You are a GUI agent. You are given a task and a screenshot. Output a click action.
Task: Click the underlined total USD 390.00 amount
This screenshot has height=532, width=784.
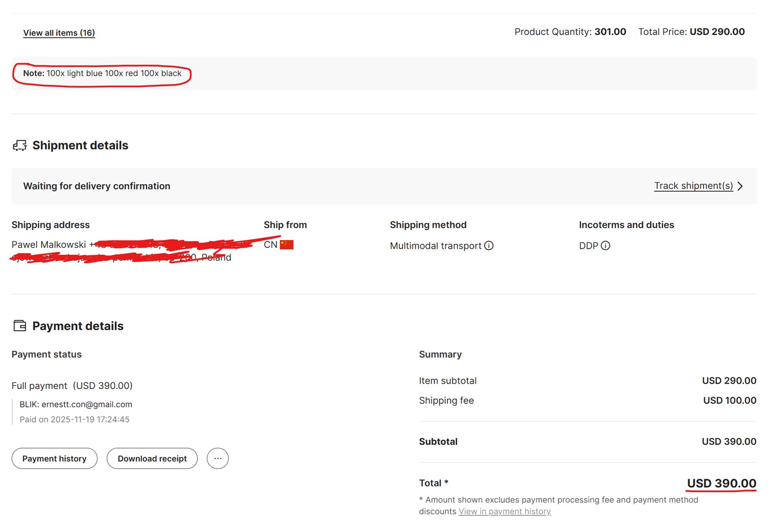pos(721,484)
